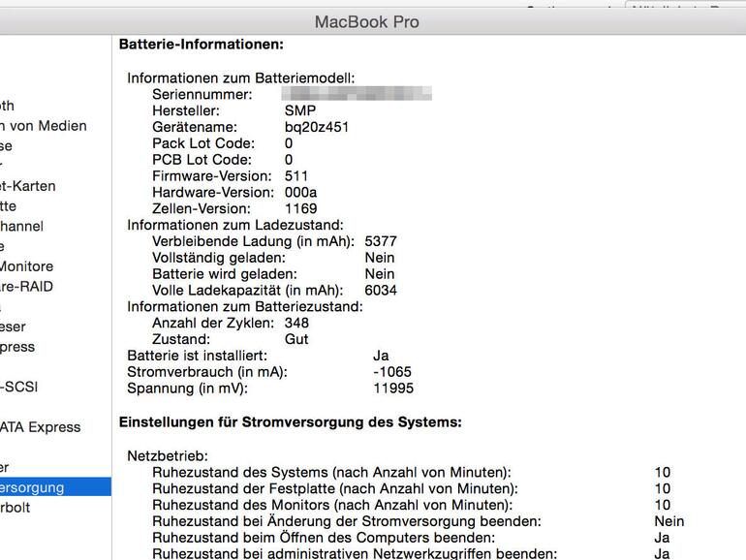Choose the "re-RAID" sidebar entry
The image size is (746, 560).
(x=27, y=287)
